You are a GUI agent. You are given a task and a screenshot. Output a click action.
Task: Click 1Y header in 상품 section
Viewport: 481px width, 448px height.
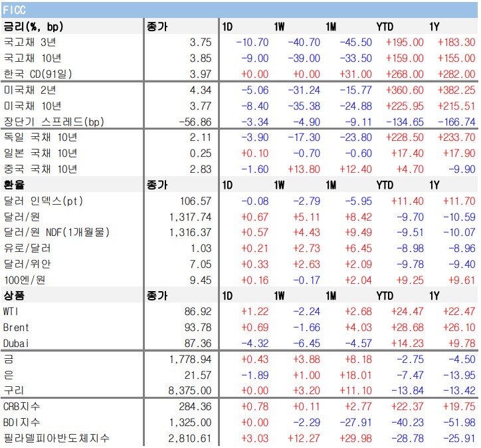coord(434,296)
